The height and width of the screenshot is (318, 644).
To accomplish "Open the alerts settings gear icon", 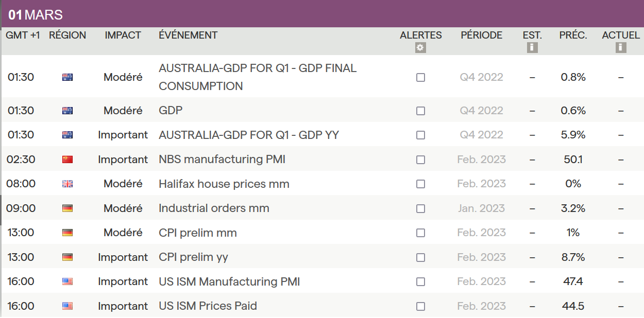I will [x=420, y=48].
